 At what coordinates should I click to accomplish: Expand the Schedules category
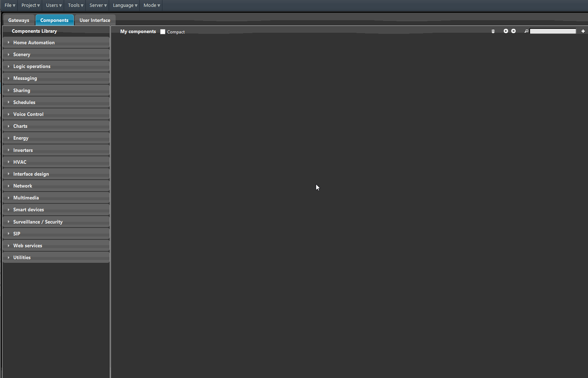pyautogui.click(x=56, y=102)
